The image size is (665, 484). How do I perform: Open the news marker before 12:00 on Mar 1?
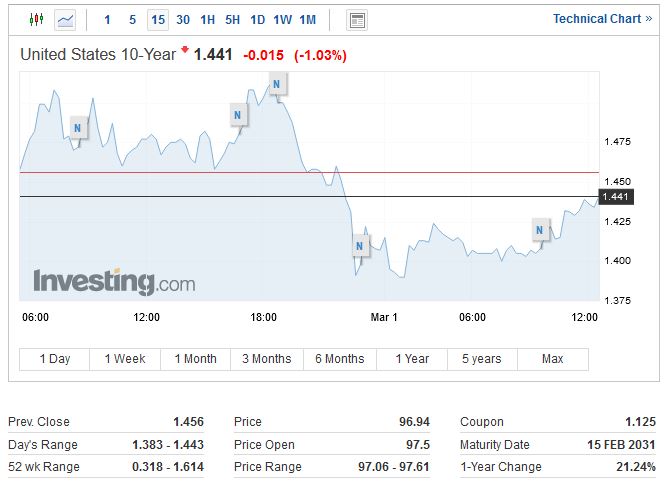pyautogui.click(x=540, y=230)
